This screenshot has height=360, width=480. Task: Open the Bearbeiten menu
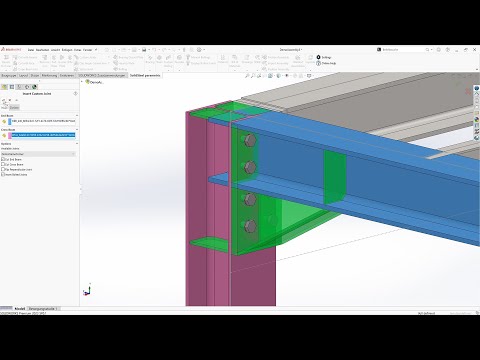(x=43, y=50)
